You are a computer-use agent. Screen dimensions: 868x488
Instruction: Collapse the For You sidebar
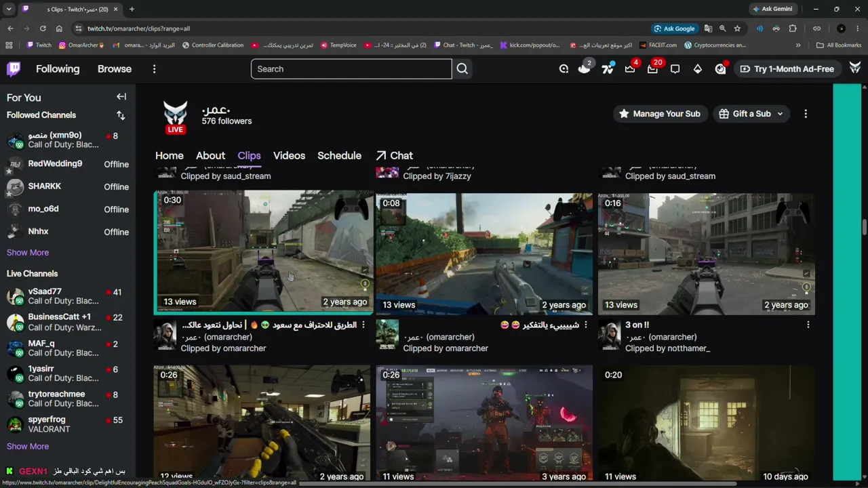pos(121,97)
